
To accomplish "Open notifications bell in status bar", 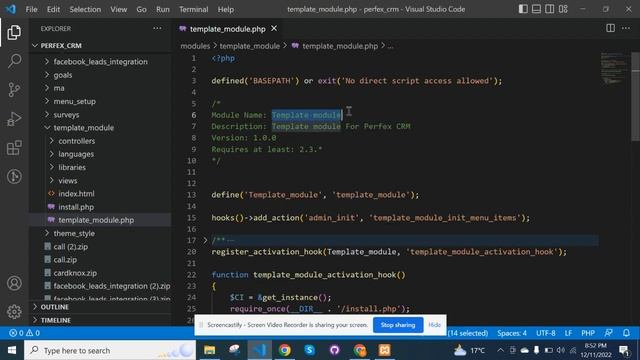I will pyautogui.click(x=626, y=333).
